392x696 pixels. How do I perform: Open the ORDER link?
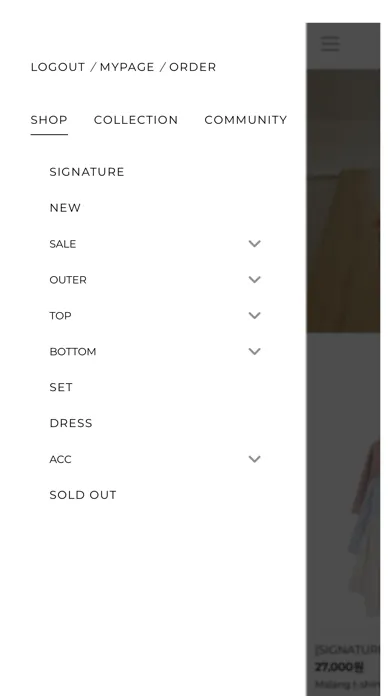[x=193, y=67]
